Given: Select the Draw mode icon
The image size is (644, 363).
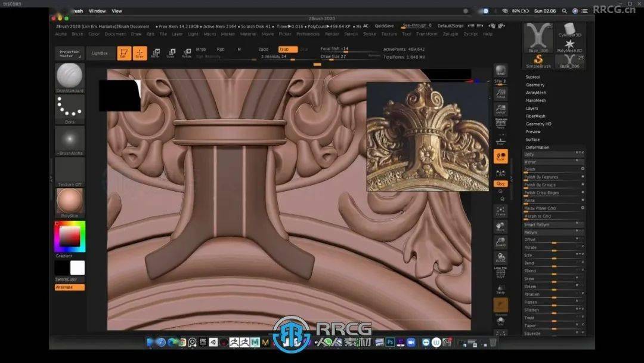Looking at the screenshot, I should tap(140, 53).
